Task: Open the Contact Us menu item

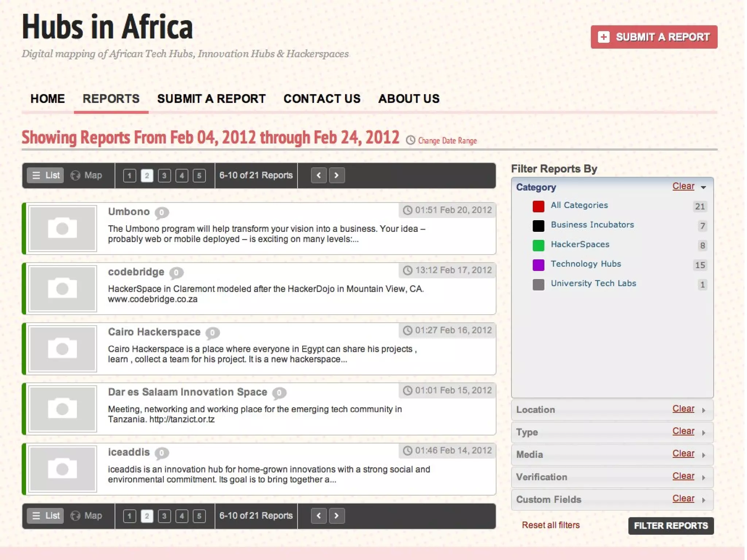Action: pyautogui.click(x=322, y=99)
